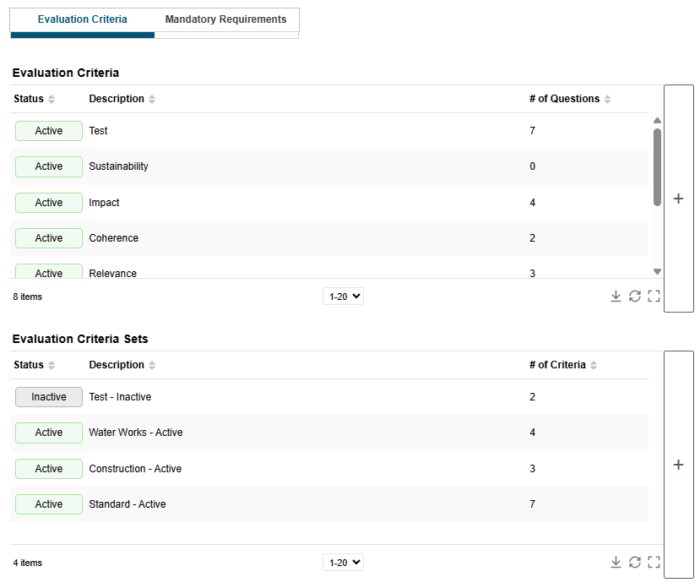The width and height of the screenshot is (700, 588).
Task: Click the Test criterion description
Action: pos(98,131)
